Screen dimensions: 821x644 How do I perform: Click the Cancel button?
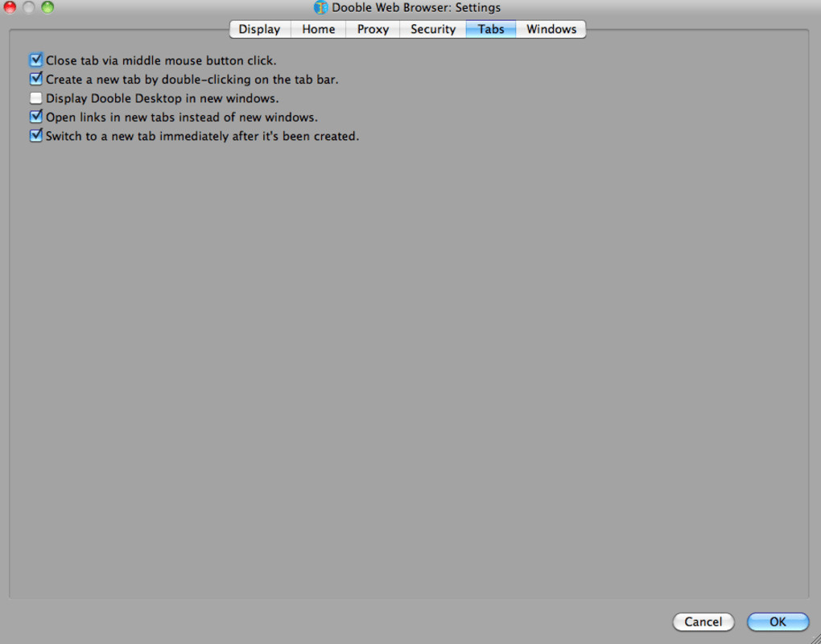click(x=703, y=622)
